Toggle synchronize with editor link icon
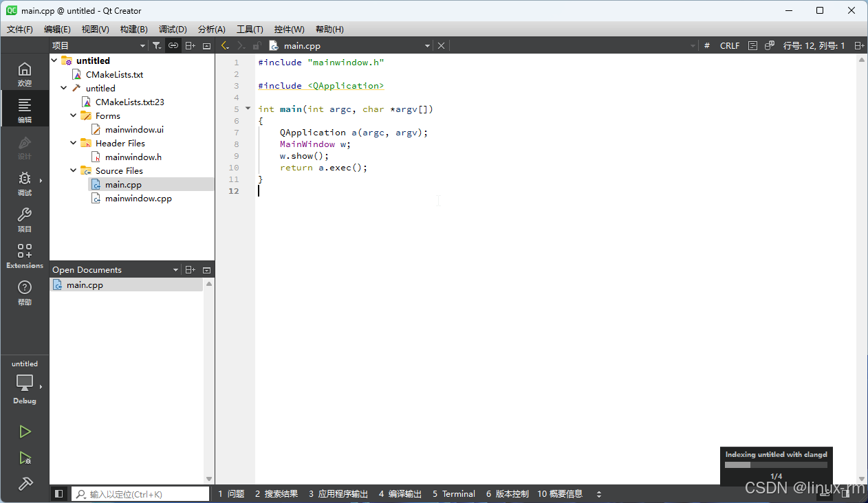 [173, 45]
